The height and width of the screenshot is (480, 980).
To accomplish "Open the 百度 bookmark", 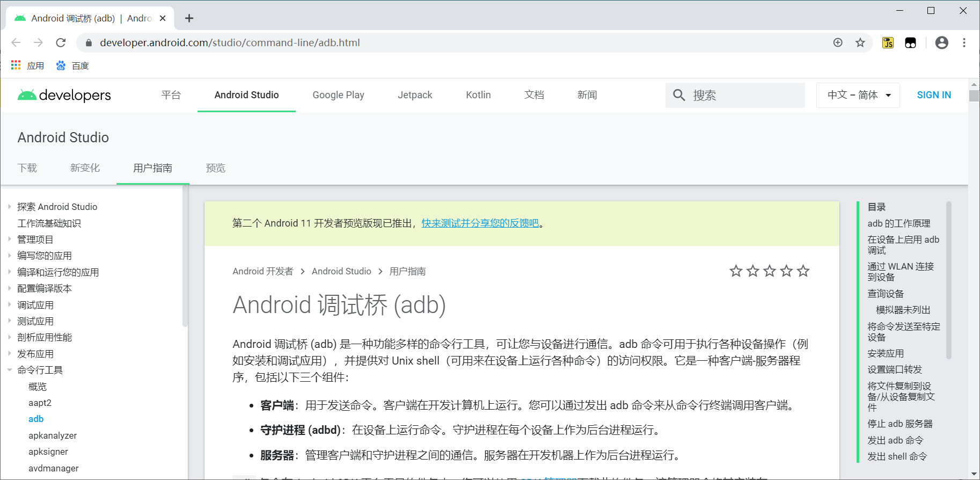I will click(72, 66).
